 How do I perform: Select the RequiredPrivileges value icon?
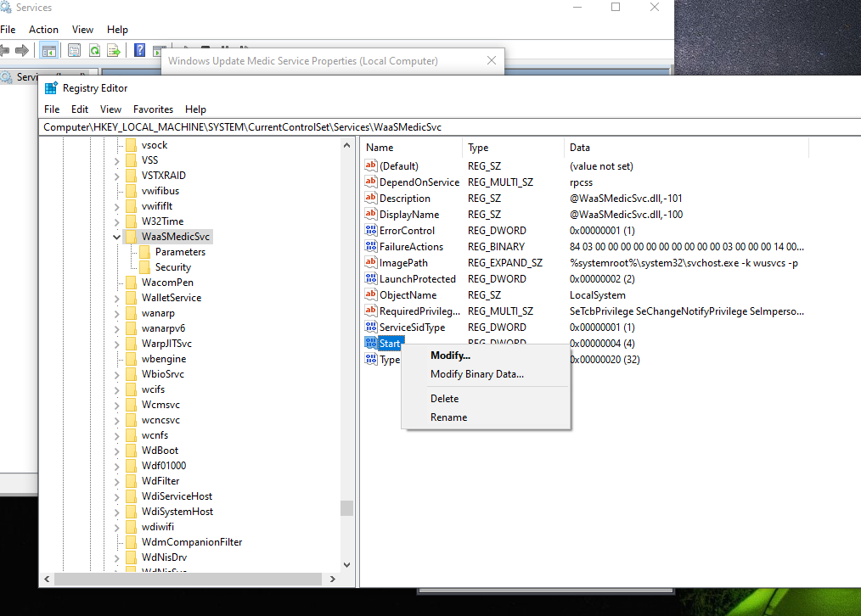(371, 311)
